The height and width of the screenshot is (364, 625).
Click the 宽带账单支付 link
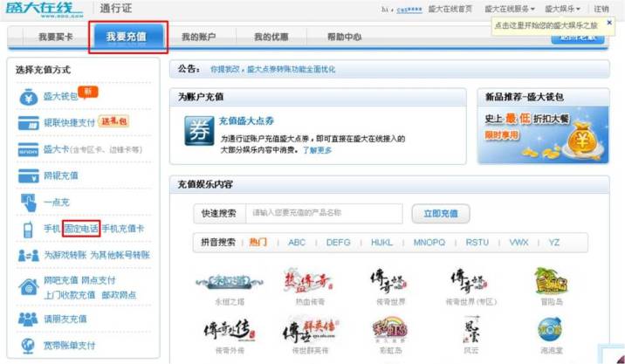pos(69,346)
